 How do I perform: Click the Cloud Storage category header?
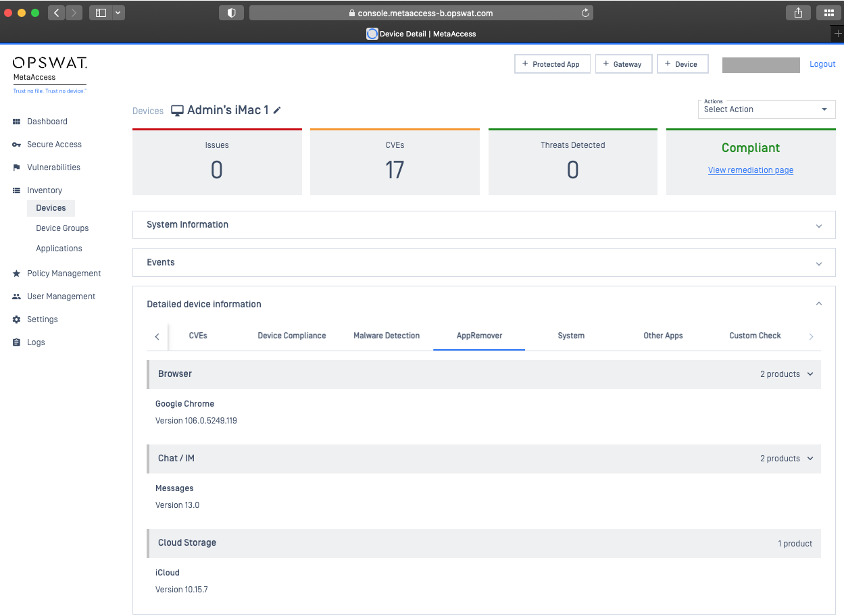484,543
